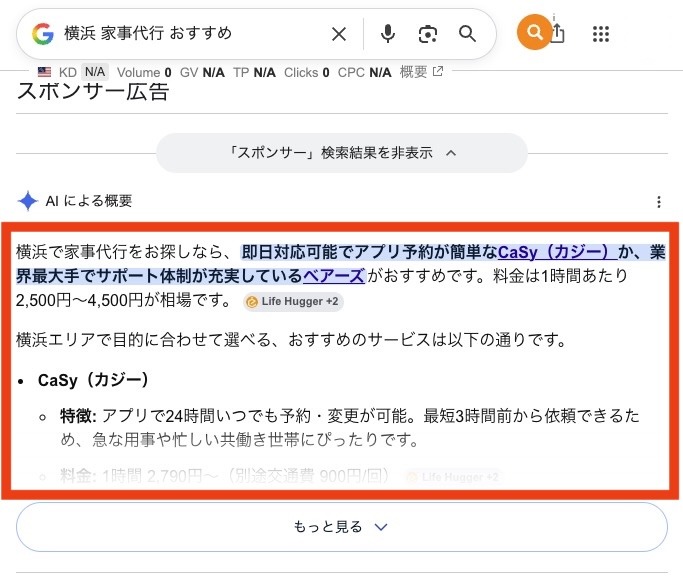This screenshot has height=583, width=683.
Task: Open the Google apps grid
Action: [601, 34]
